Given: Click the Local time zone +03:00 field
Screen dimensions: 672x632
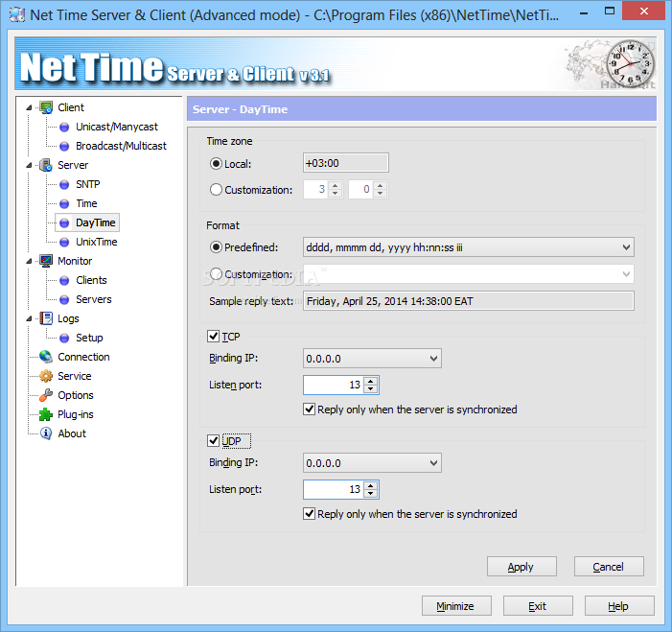Looking at the screenshot, I should coord(346,163).
